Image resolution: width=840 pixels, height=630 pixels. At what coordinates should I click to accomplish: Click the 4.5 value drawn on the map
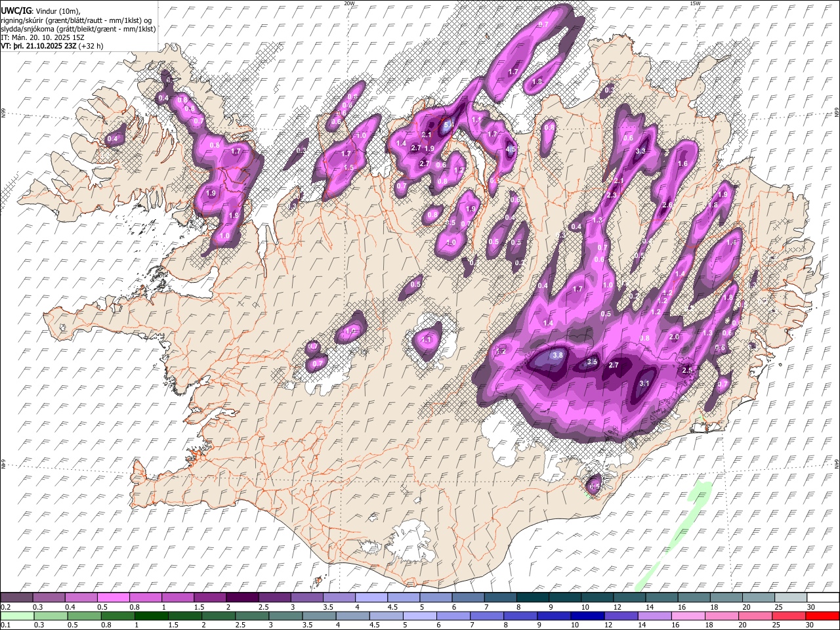pyautogui.click(x=511, y=150)
